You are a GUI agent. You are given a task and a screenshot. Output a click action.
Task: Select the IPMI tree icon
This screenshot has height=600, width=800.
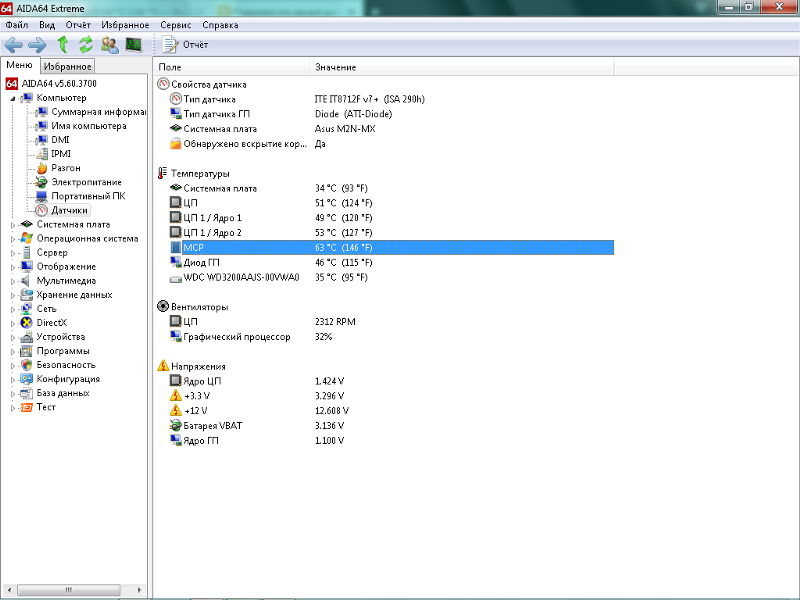42,154
